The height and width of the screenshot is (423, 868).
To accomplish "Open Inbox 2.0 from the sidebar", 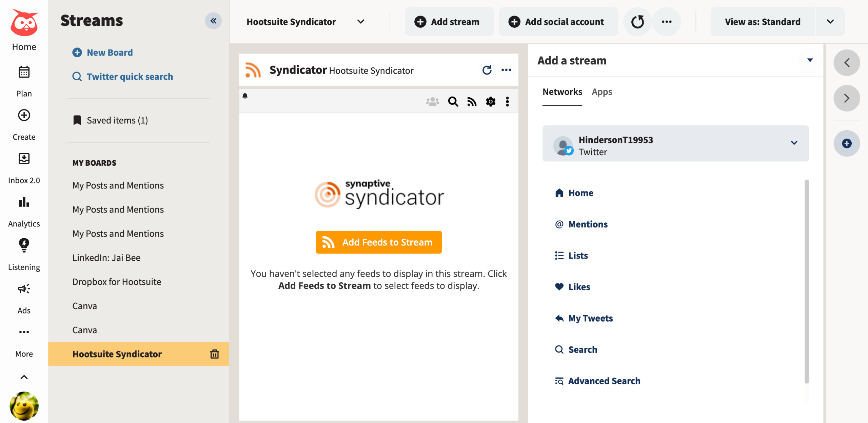I will [x=24, y=159].
